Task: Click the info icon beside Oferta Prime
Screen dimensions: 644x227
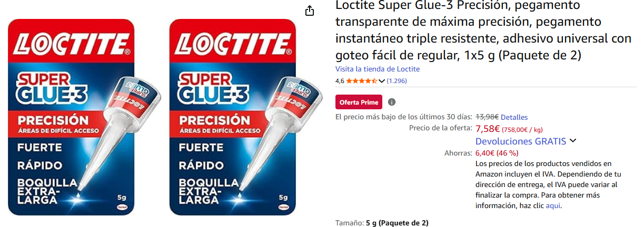Action: coord(392,102)
